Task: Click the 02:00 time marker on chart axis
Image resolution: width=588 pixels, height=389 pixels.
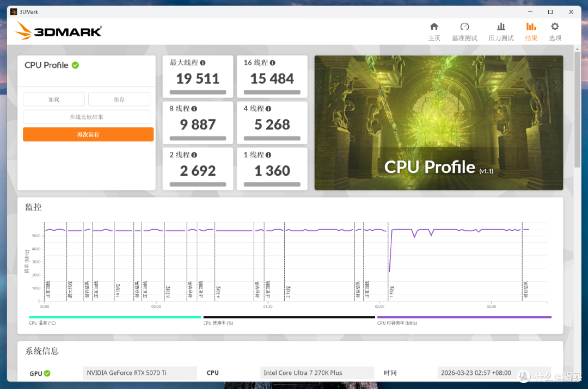Action: point(379,306)
